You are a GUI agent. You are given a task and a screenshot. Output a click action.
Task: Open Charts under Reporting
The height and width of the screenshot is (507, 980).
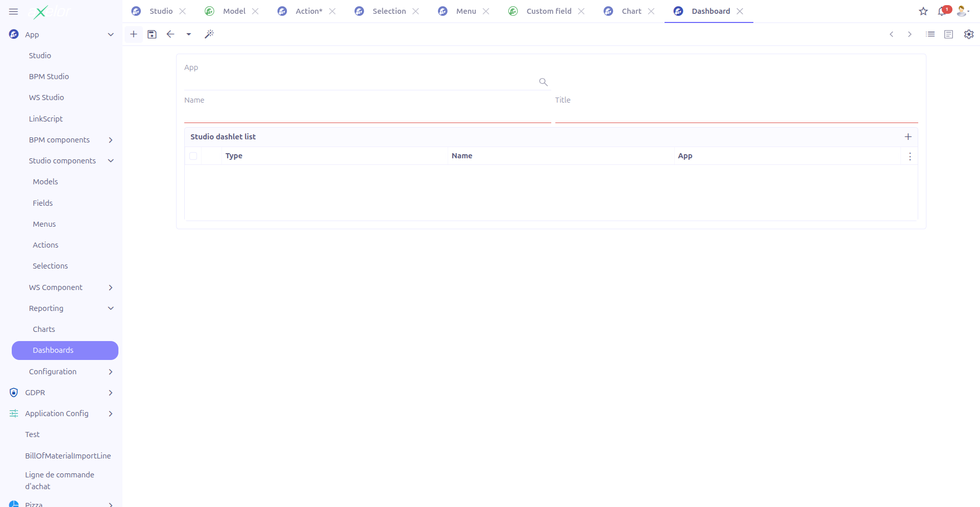pyautogui.click(x=44, y=329)
